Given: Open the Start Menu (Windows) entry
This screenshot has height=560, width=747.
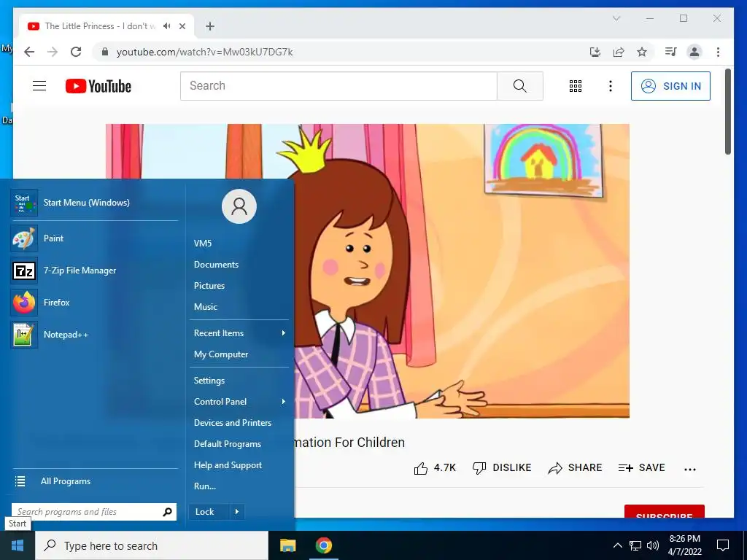Looking at the screenshot, I should click(x=94, y=203).
